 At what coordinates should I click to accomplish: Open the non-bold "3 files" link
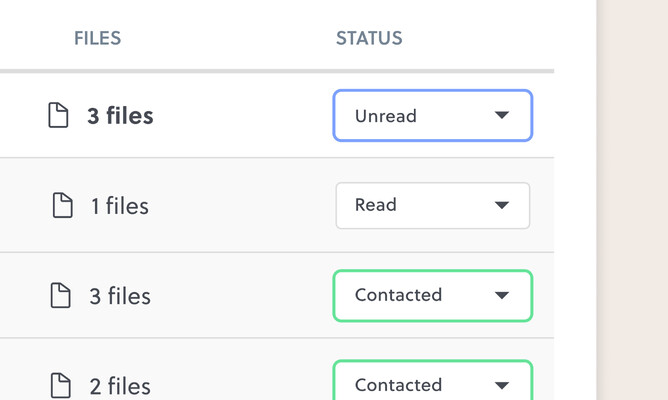pos(120,296)
